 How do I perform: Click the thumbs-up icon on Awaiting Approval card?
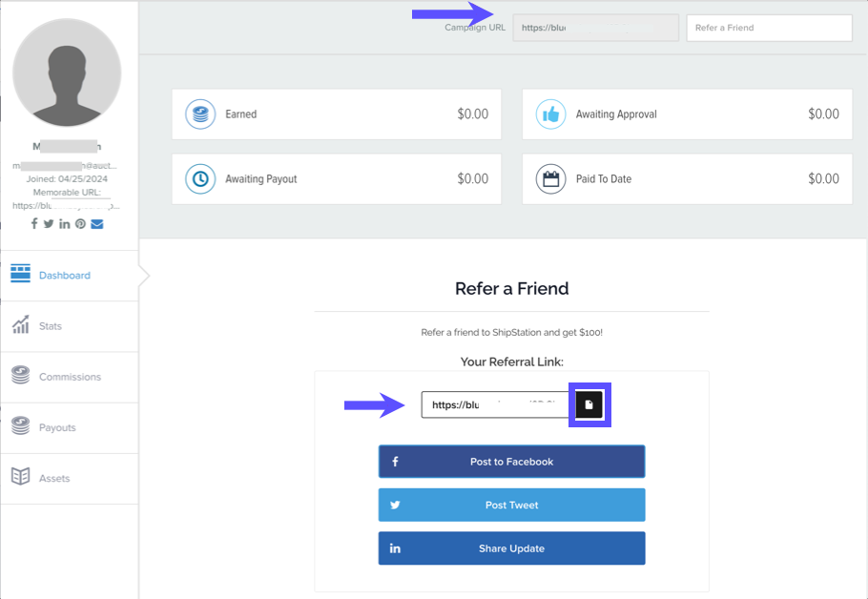[550, 114]
